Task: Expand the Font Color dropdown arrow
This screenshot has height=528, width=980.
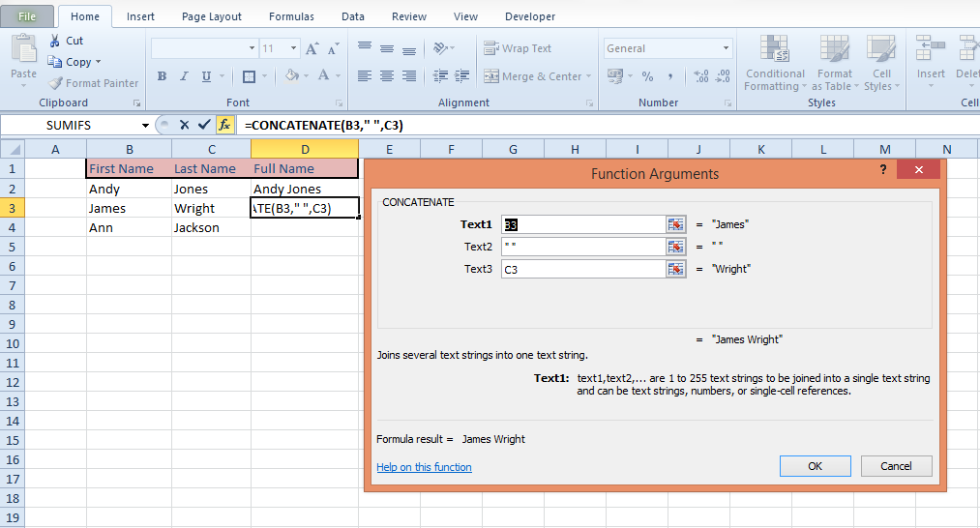Action: coord(338,76)
